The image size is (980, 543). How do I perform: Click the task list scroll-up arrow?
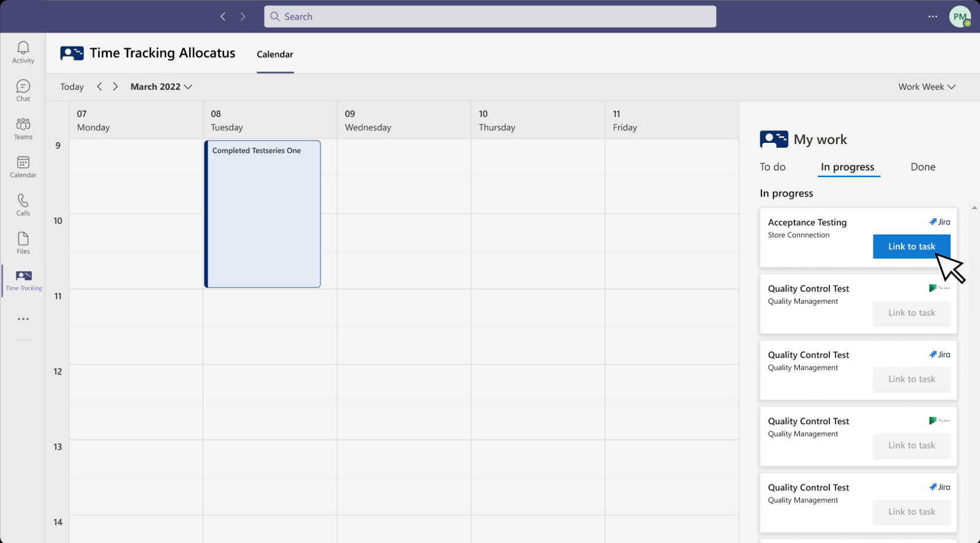pos(974,208)
